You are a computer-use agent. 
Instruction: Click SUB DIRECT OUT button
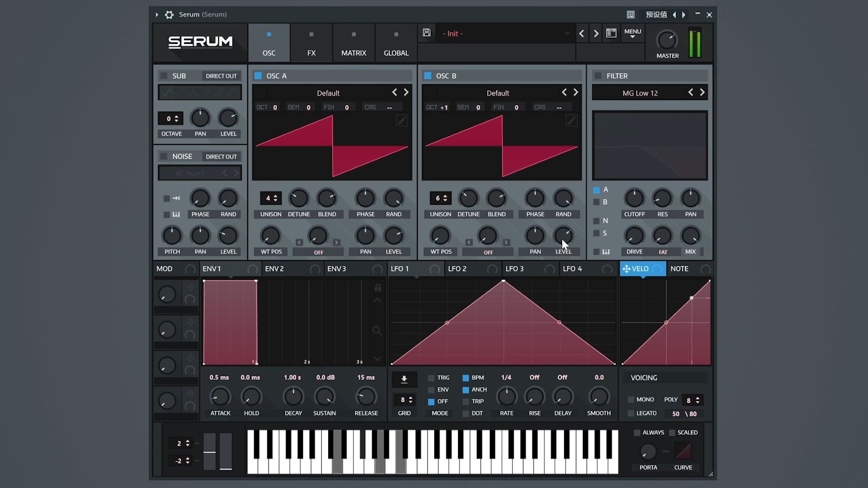[x=221, y=76]
